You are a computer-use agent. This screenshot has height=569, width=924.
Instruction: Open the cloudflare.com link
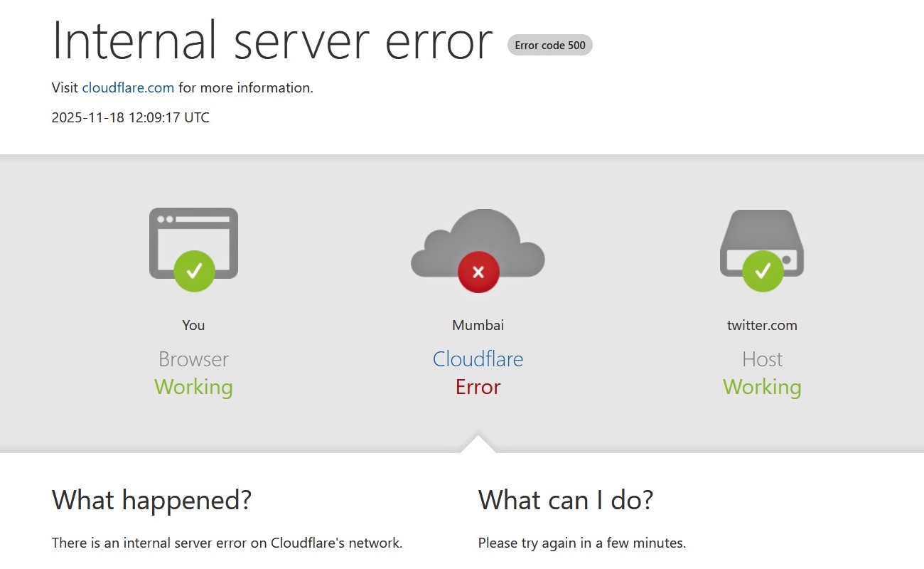pos(128,87)
